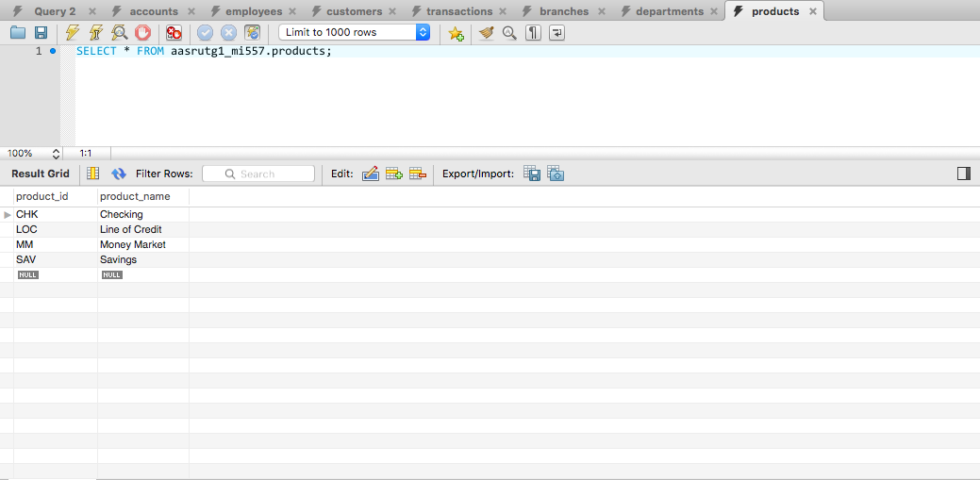
Task: Open a SQL script file folder icon
Action: pyautogui.click(x=18, y=32)
